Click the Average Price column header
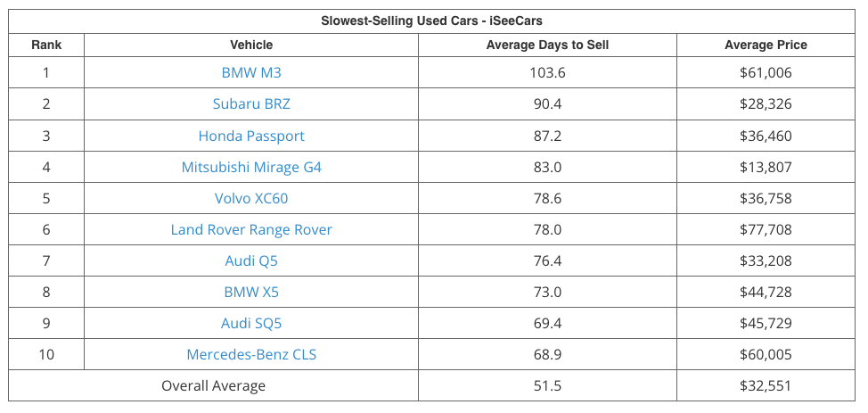Screen dimensions: 868x413 [766, 45]
